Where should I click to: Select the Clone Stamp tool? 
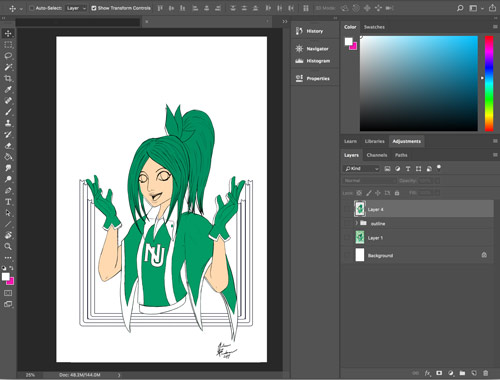point(8,123)
